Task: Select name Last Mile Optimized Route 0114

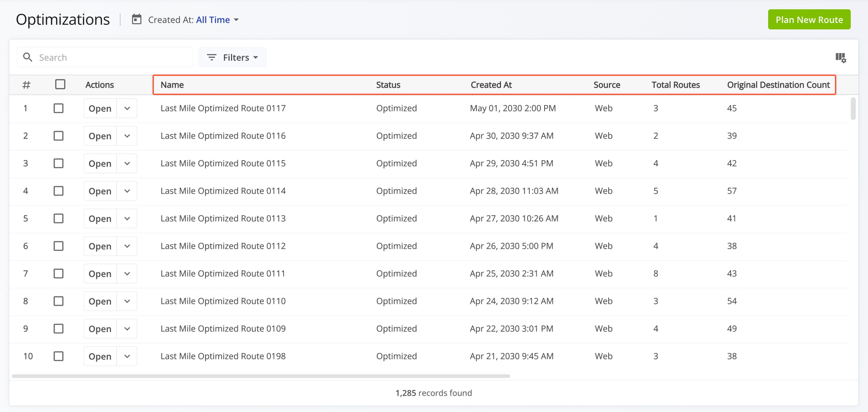Action: [223, 191]
